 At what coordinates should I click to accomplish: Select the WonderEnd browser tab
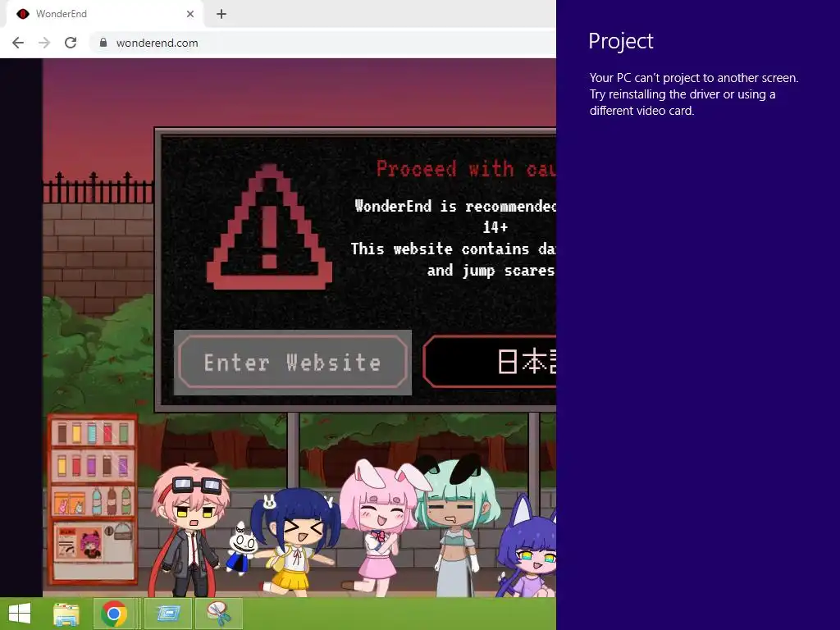pyautogui.click(x=104, y=14)
